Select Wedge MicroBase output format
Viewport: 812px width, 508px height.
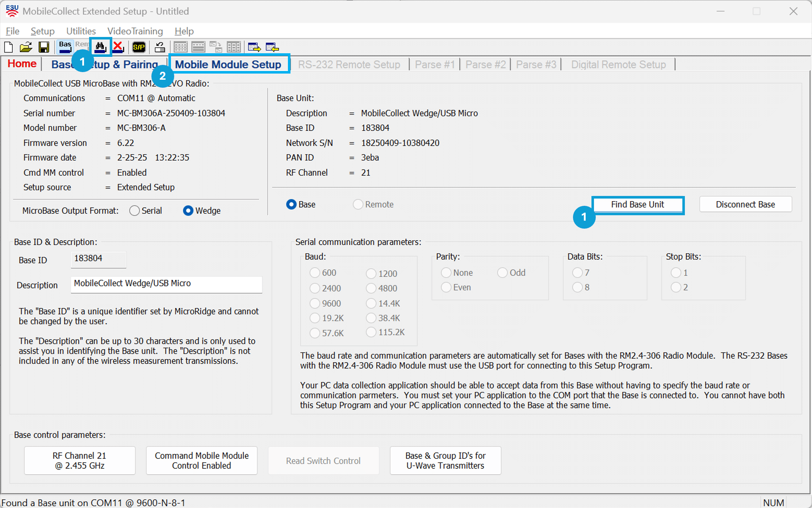click(x=188, y=211)
